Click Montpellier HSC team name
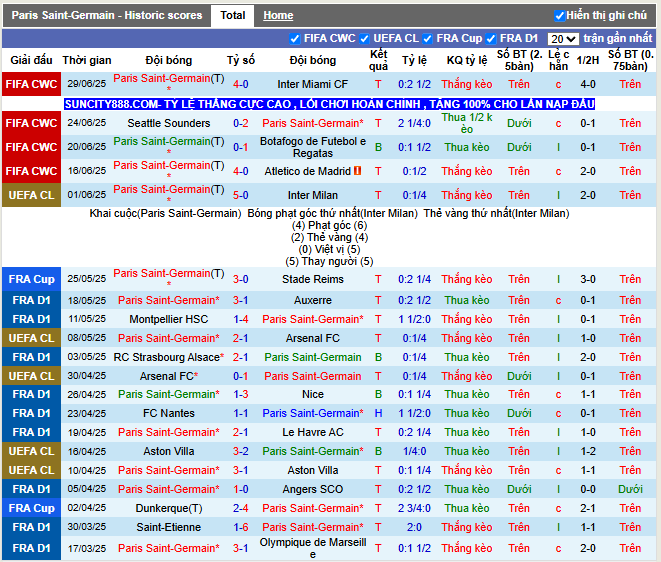The width and height of the screenshot is (661, 562). click(169, 319)
